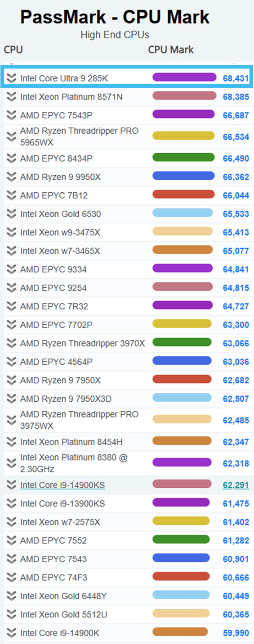
Task: Click the chevron icon beside AMD EPYC 7B12
Action: click(x=12, y=195)
